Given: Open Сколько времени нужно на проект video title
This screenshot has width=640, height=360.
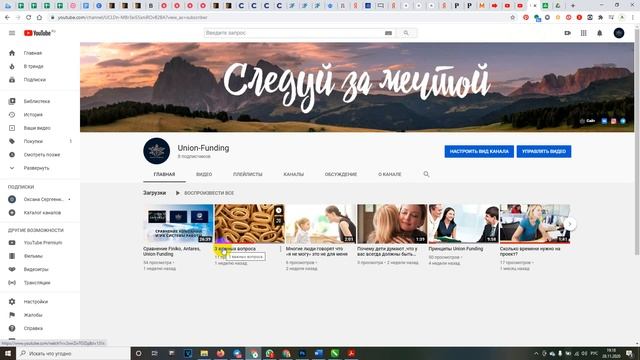Looking at the screenshot, I should pyautogui.click(x=530, y=251).
